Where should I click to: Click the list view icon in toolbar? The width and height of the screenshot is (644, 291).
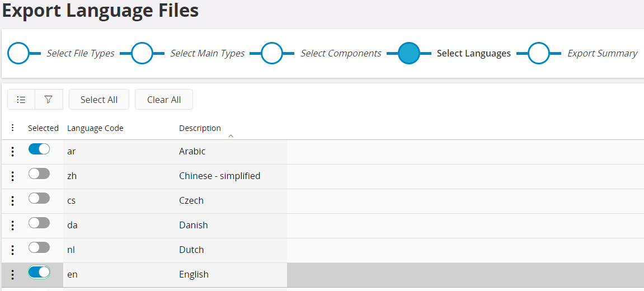click(x=21, y=100)
